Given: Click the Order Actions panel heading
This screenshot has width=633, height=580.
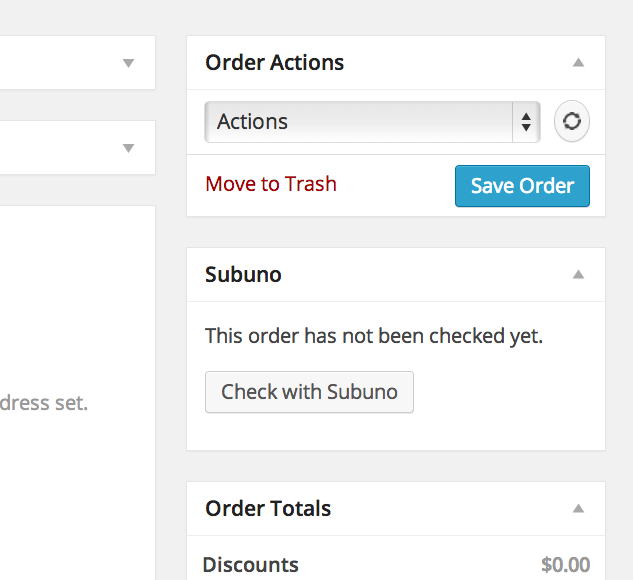Looking at the screenshot, I should (x=275, y=63).
